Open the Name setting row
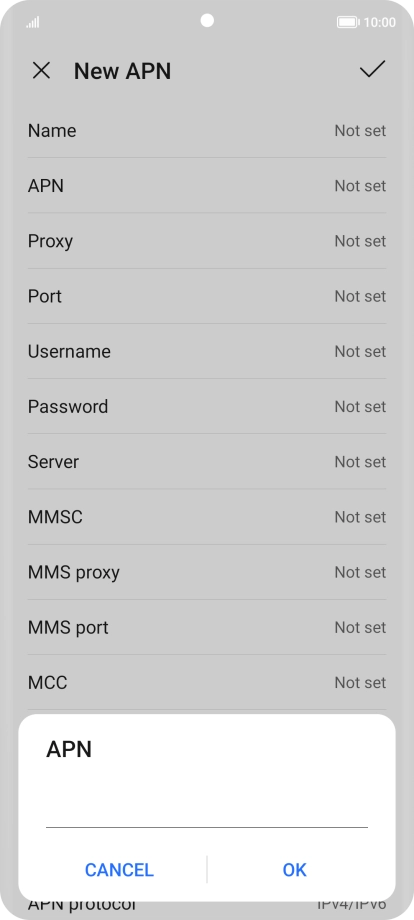This screenshot has height=920, width=414. pyautogui.click(x=207, y=130)
